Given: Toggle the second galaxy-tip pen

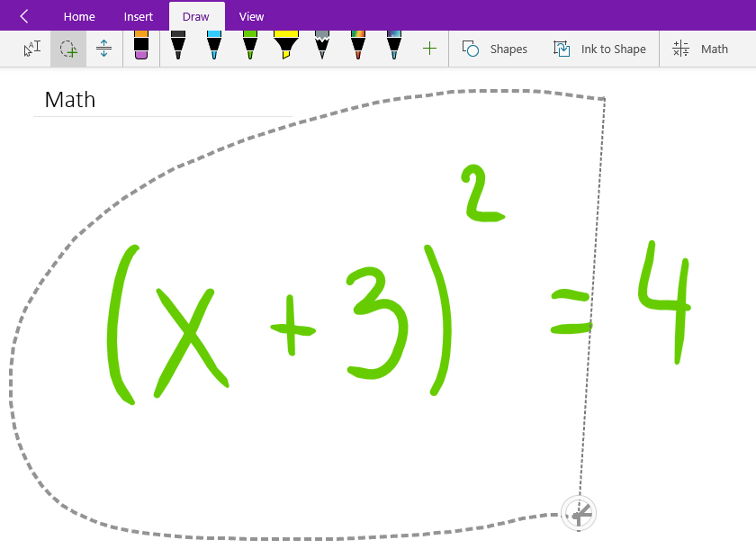Looking at the screenshot, I should click(394, 48).
